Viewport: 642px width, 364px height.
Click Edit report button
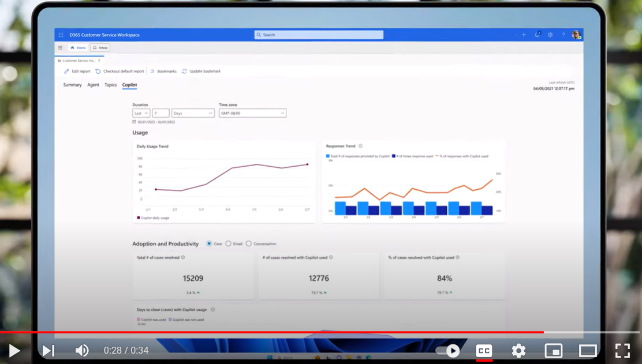[x=77, y=71]
